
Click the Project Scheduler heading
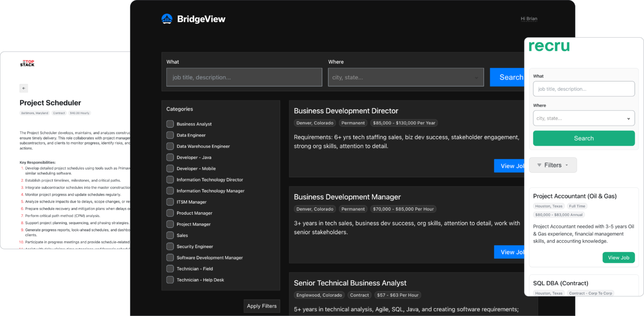(x=50, y=103)
